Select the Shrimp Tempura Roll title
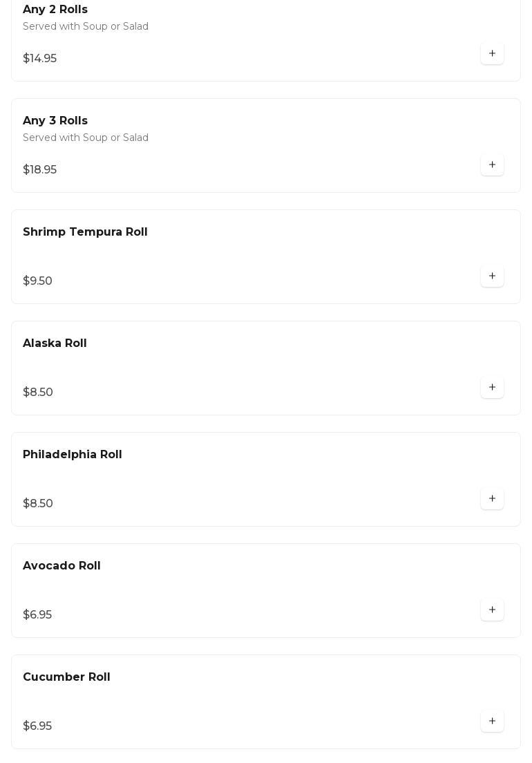532x763 pixels. click(85, 232)
